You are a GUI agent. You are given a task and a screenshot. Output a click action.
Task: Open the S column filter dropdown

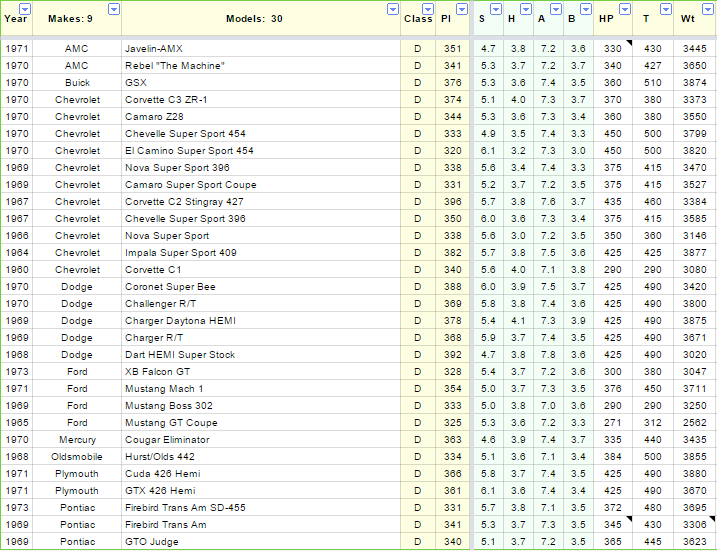(x=496, y=9)
